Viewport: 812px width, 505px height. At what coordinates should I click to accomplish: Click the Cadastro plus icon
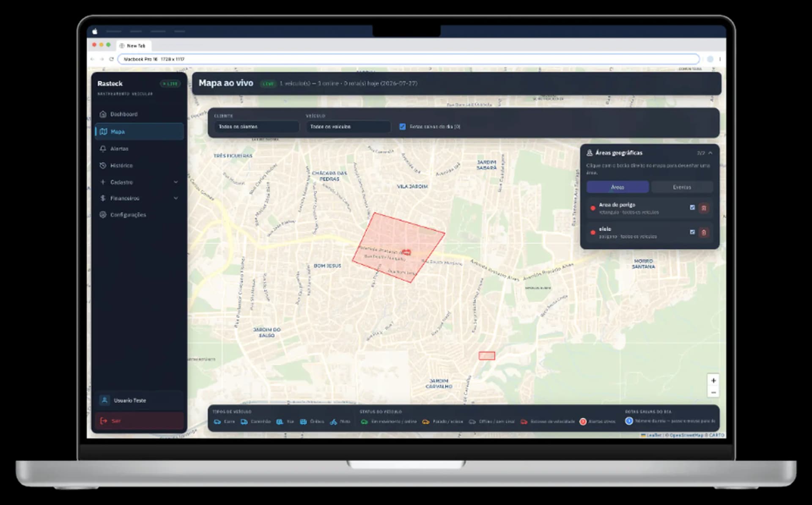click(103, 182)
